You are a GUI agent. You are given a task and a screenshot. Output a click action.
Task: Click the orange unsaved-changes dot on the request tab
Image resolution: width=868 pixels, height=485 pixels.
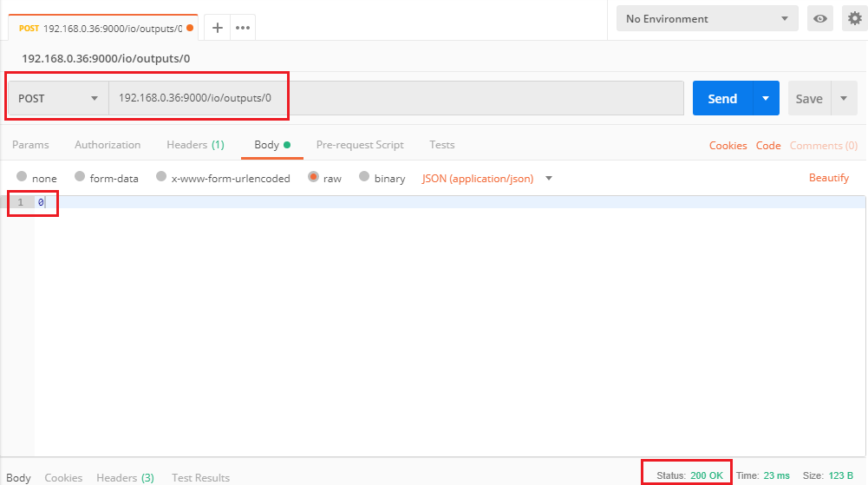190,28
